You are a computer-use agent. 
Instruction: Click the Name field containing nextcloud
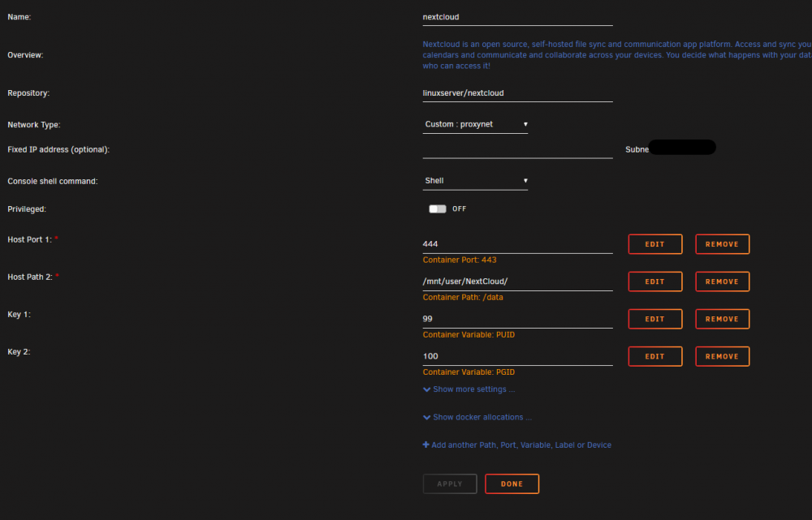pos(517,17)
